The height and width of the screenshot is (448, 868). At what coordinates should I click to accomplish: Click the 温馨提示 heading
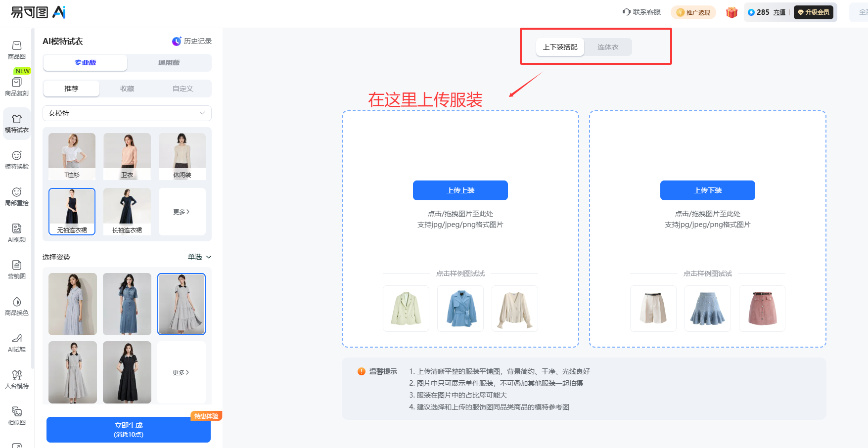383,371
